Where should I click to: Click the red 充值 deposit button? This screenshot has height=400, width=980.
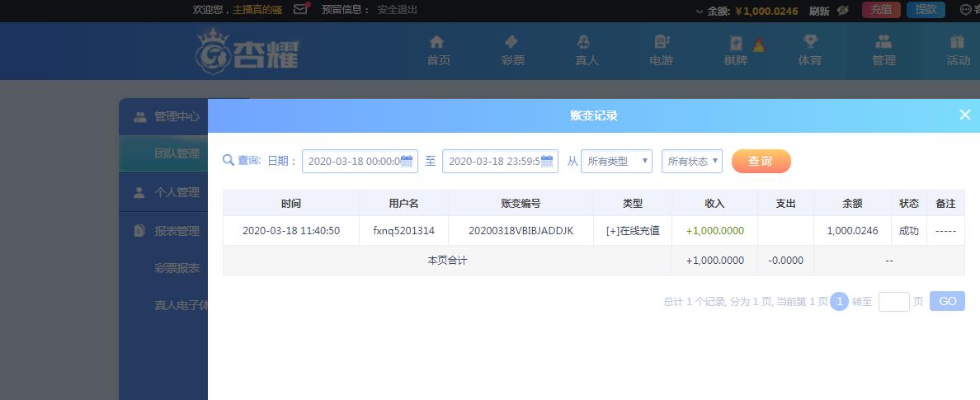point(881,10)
